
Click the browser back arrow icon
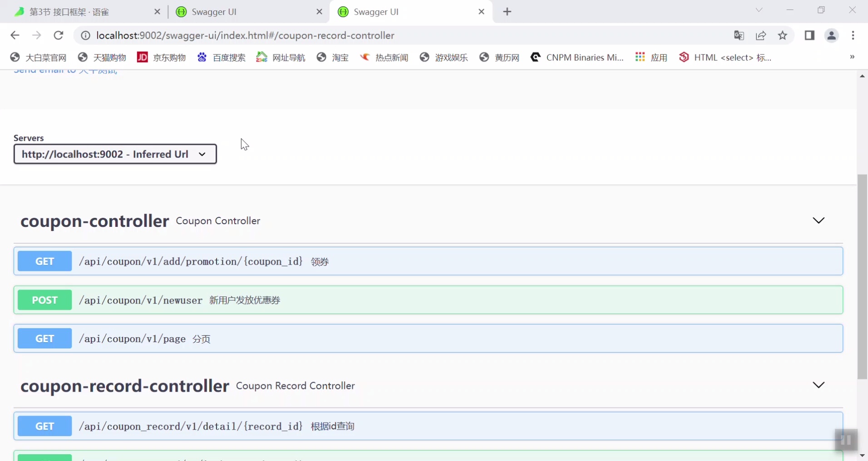(15, 35)
